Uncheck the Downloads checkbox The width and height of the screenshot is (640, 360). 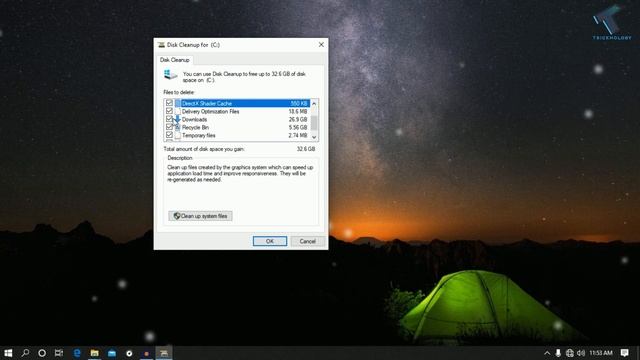169,119
